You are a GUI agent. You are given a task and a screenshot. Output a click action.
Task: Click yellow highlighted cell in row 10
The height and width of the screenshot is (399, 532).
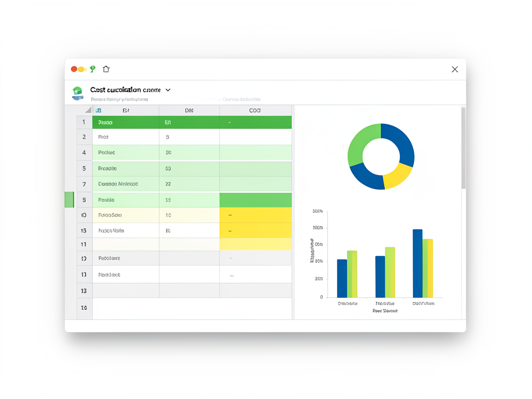pos(255,215)
